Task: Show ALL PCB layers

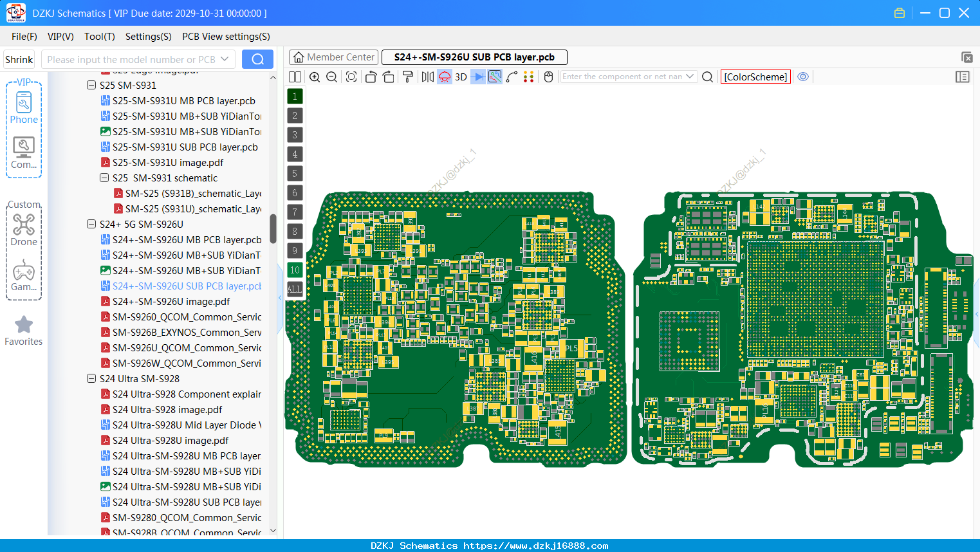Action: [x=295, y=289]
